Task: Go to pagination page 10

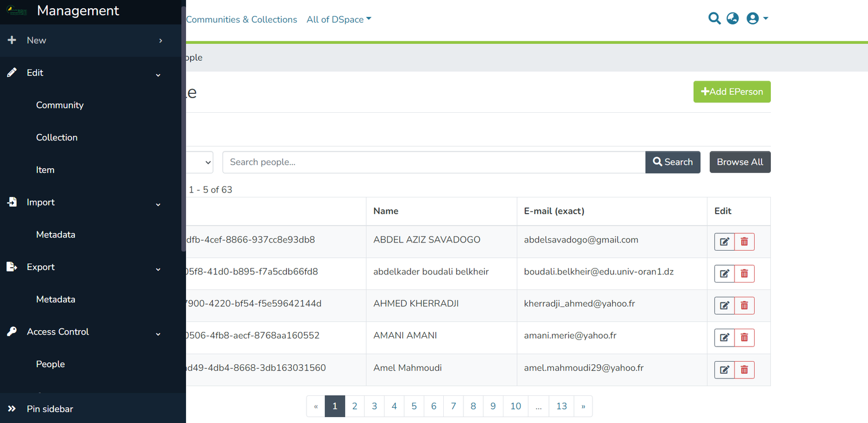Action: [515, 406]
